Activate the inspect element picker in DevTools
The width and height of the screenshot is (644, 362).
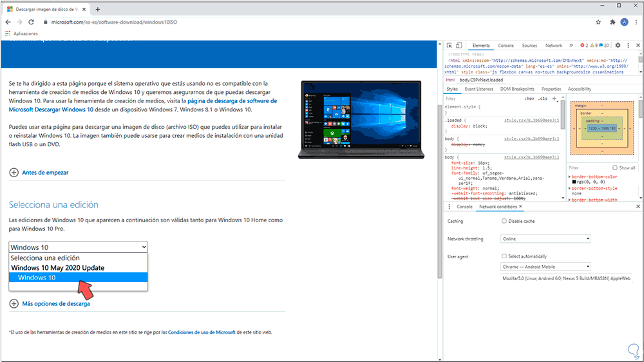[x=450, y=46]
